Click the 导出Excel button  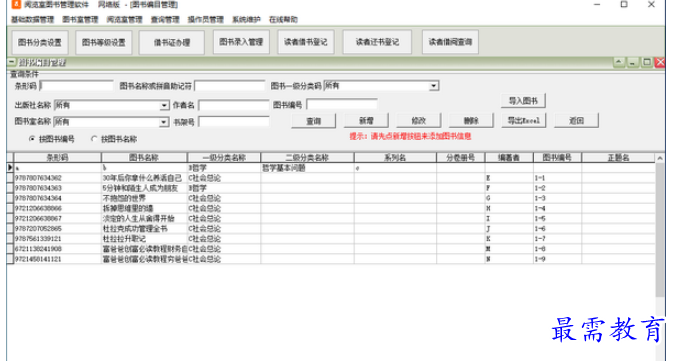pos(524,121)
